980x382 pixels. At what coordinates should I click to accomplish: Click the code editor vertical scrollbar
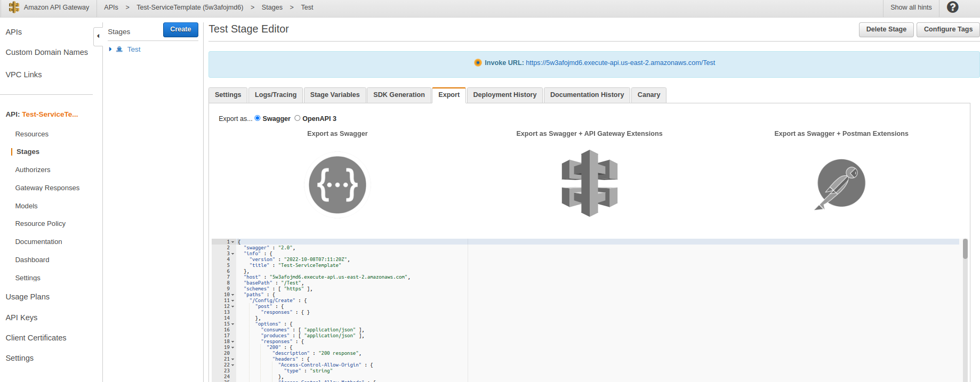tap(965, 249)
